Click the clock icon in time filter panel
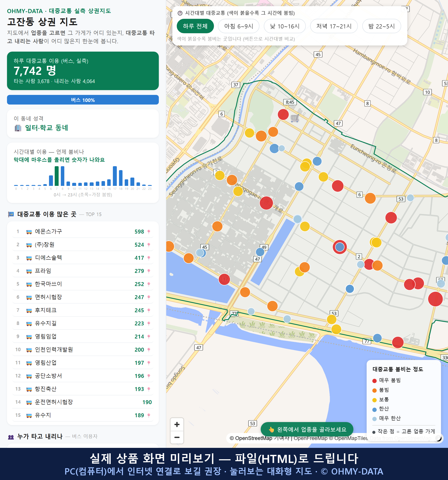This screenshot has height=480, width=448. click(x=180, y=13)
